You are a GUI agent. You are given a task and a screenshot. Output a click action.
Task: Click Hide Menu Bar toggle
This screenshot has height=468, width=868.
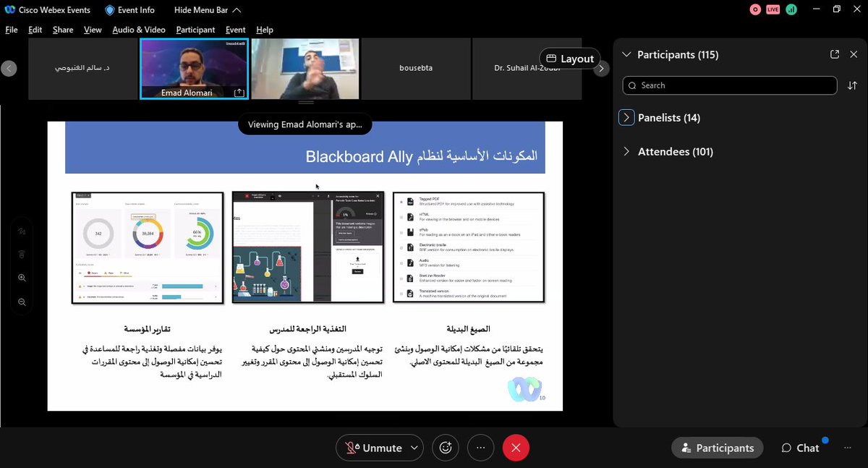208,10
